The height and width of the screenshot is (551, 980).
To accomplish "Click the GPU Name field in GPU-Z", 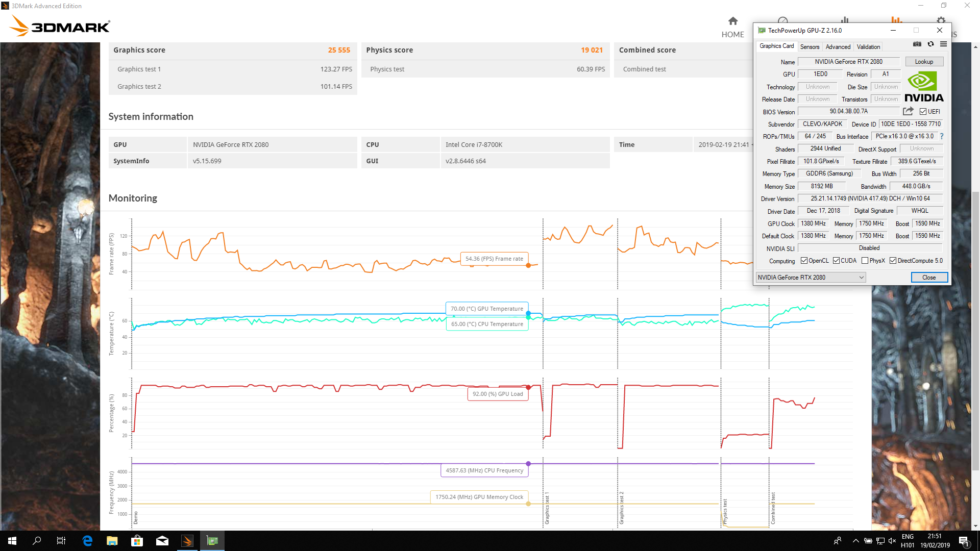I will [848, 62].
